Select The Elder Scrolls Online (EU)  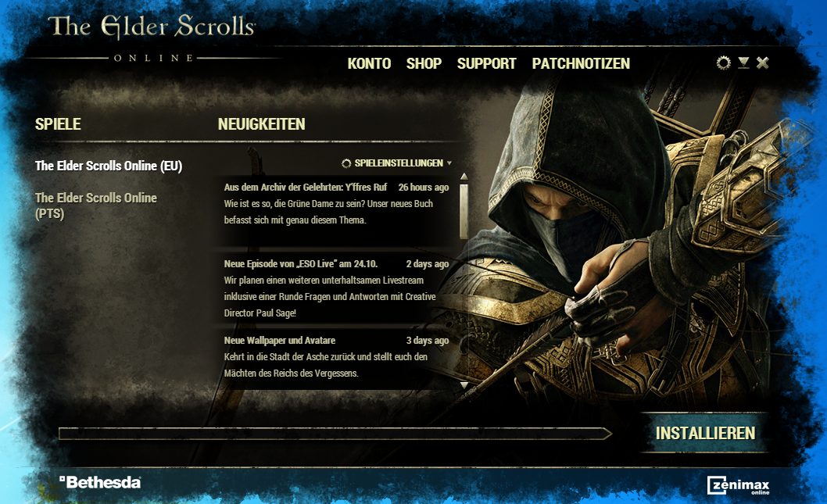[x=109, y=166]
